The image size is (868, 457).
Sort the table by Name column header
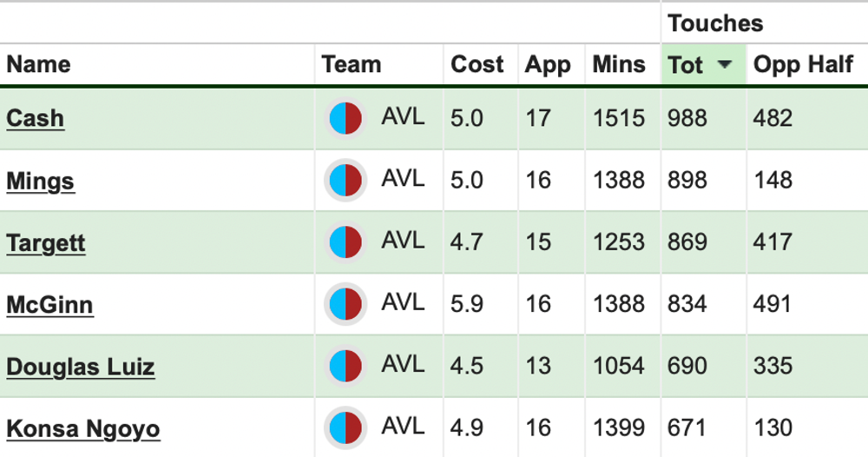coord(39,65)
